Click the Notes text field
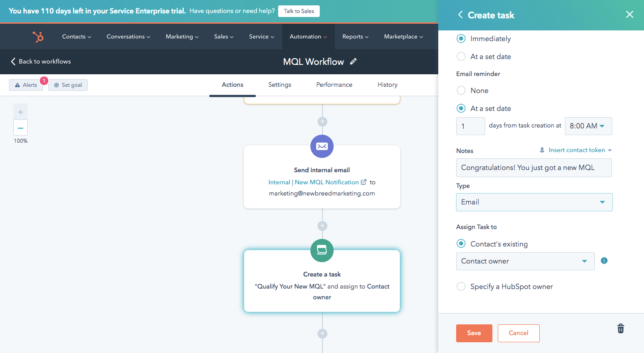Image resolution: width=644 pixels, height=353 pixels. click(x=534, y=168)
